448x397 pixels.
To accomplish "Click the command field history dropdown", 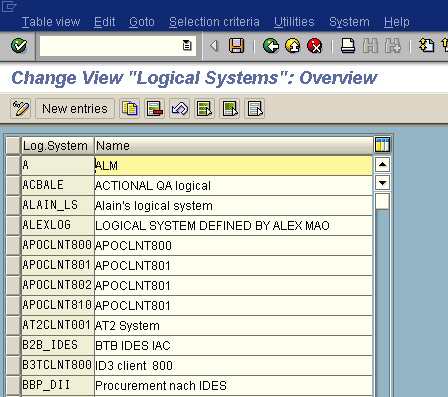I will point(187,45).
